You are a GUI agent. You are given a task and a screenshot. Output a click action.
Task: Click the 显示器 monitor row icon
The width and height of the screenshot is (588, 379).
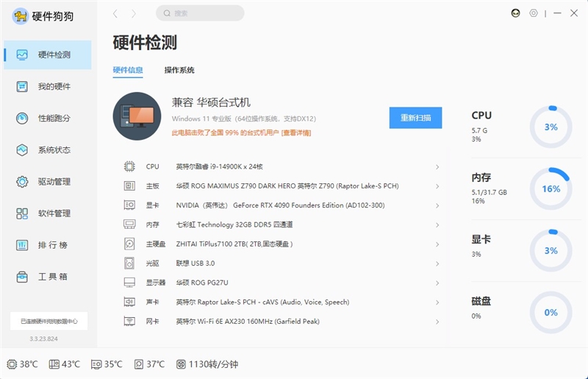point(129,283)
